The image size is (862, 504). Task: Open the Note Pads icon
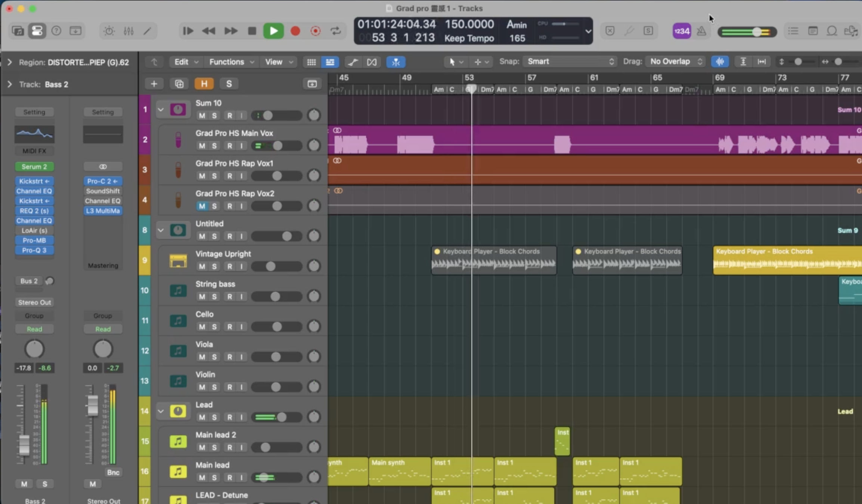pos(813,31)
